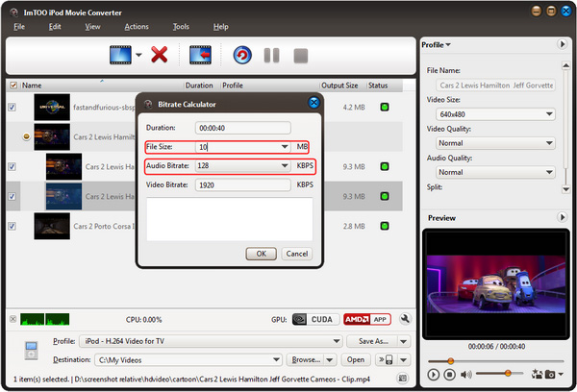Screen dimensions: 577x392
Task: Mute the preview speaker icon
Action: 465,375
